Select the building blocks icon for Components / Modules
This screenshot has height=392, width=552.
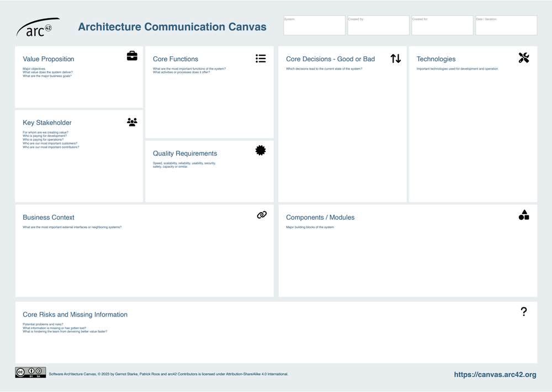tap(523, 215)
